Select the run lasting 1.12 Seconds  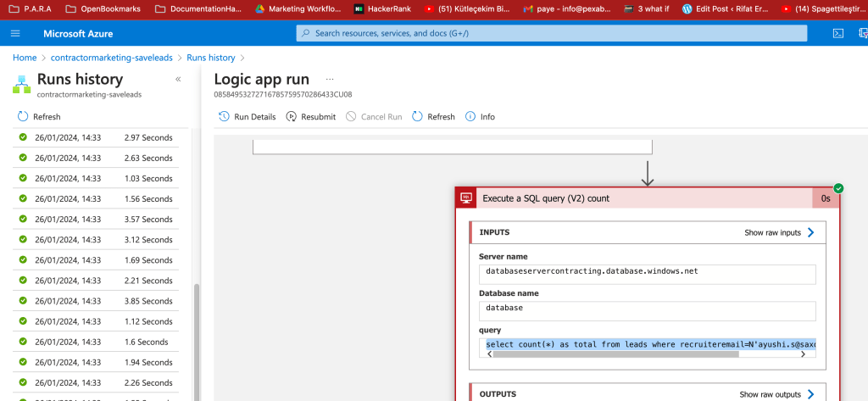pos(96,321)
